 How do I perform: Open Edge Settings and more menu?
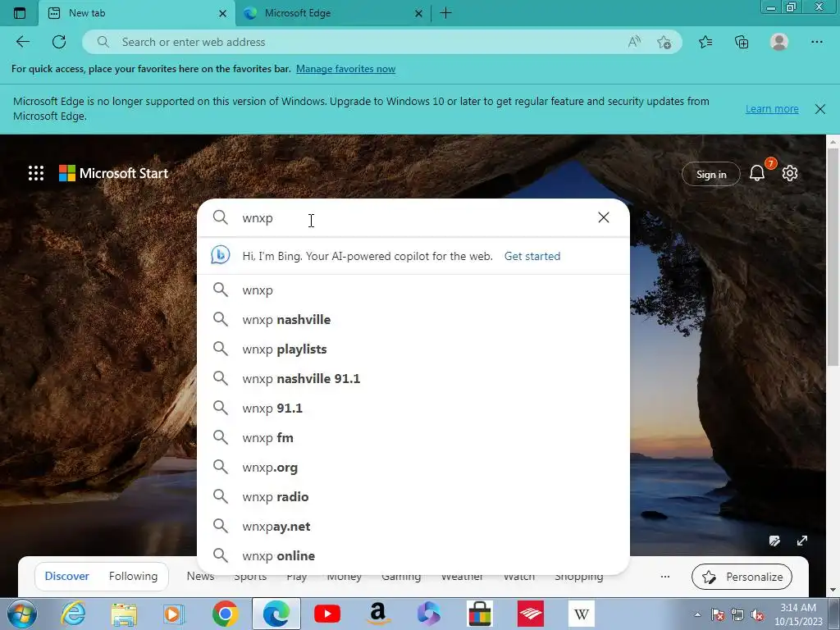(x=816, y=42)
